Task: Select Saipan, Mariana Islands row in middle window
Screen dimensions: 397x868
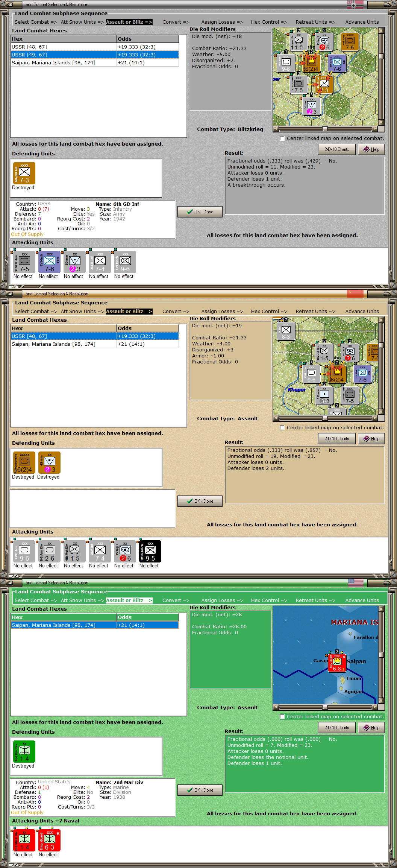Action: (95, 344)
